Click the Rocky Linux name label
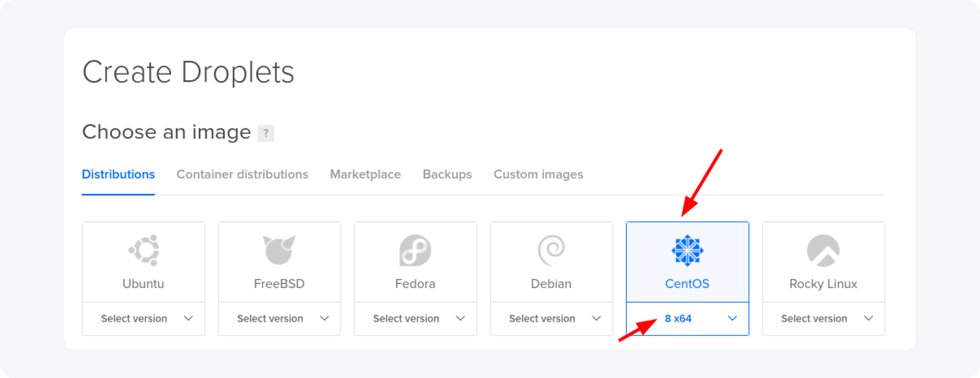Screen dimensions: 980x378 [x=823, y=284]
